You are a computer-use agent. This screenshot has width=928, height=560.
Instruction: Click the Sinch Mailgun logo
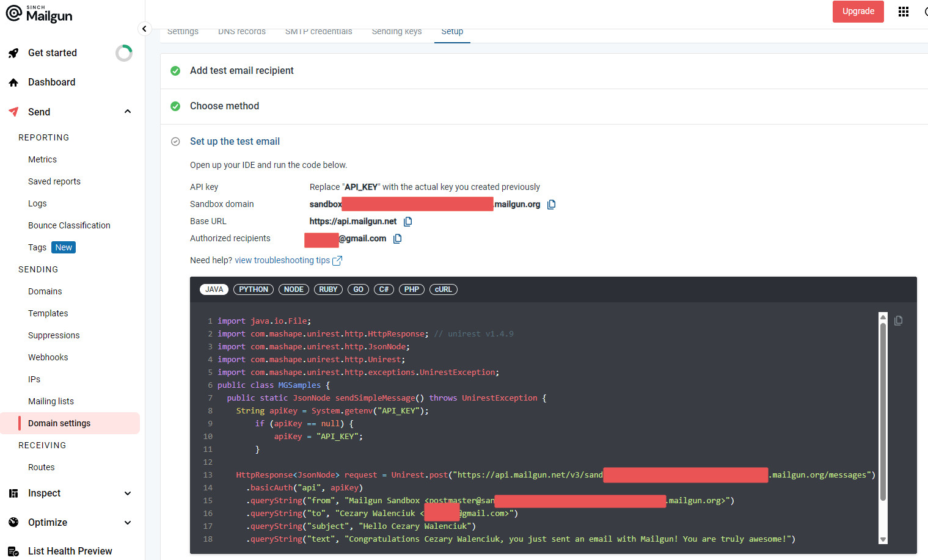coord(39,13)
